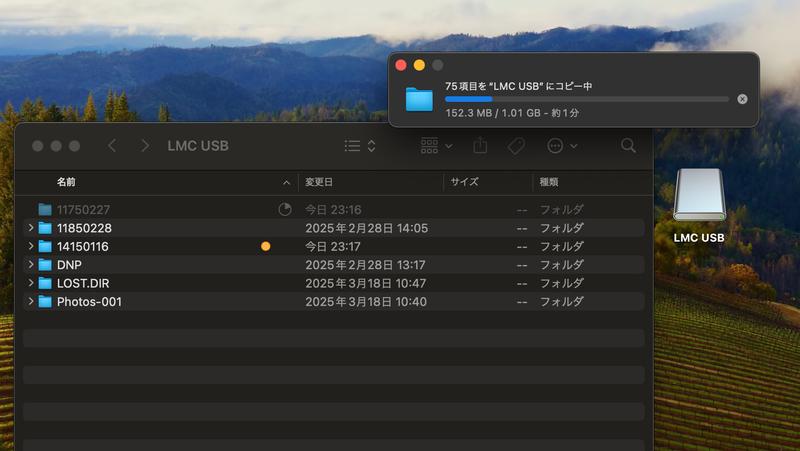Select the LOST.DIR folder name
The image size is (800, 451).
tap(83, 283)
